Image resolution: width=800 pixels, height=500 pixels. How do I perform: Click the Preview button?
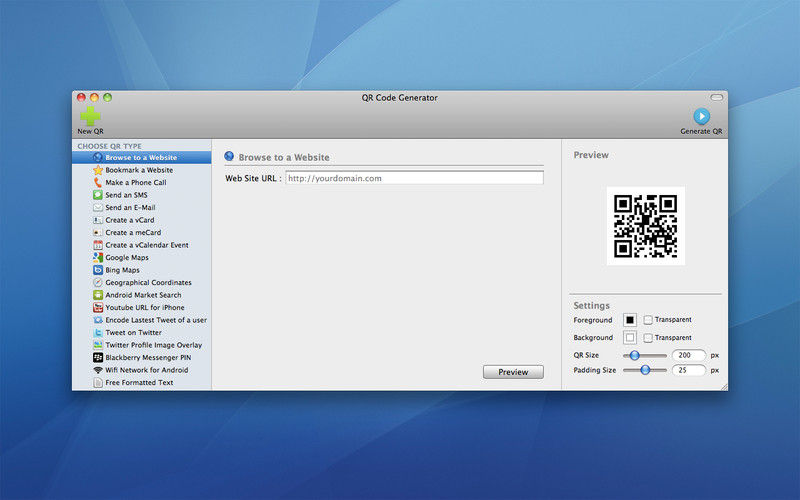pyautogui.click(x=513, y=372)
